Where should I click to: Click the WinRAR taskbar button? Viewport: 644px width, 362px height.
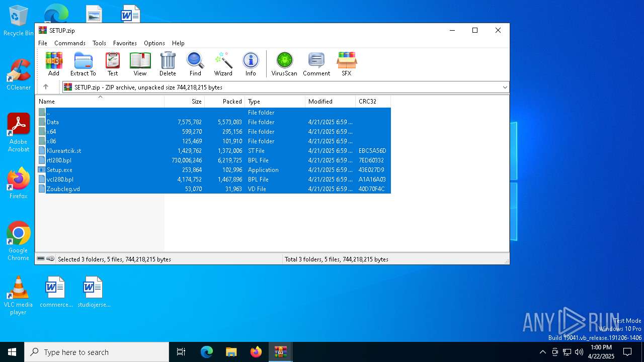pos(281,352)
